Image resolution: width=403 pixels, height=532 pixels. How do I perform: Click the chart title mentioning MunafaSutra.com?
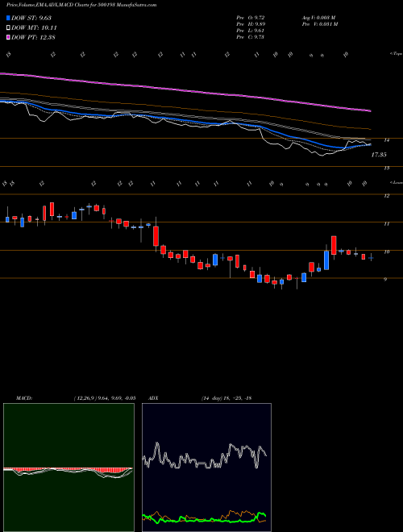[81, 5]
